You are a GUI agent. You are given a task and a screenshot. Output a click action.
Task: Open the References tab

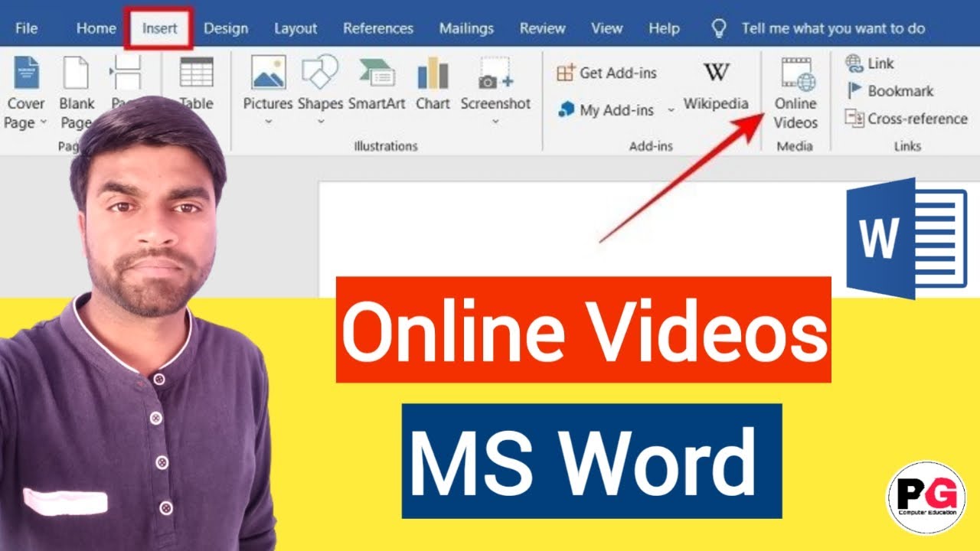click(x=378, y=28)
